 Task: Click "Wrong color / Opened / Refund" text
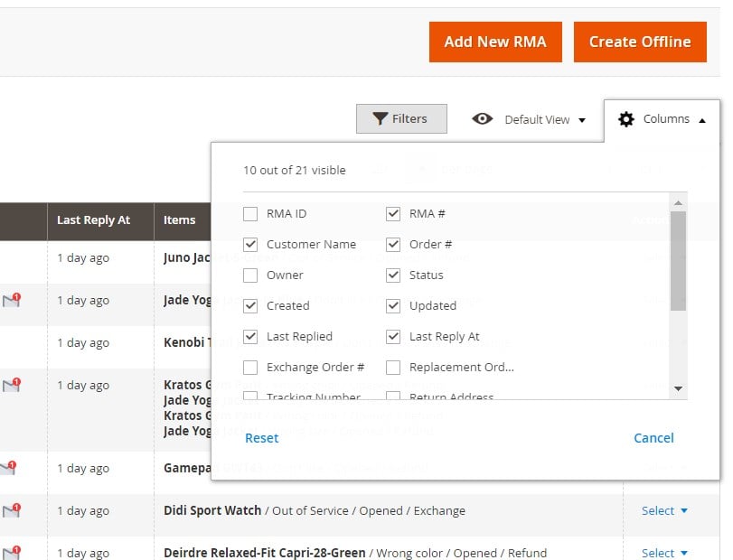461,554
